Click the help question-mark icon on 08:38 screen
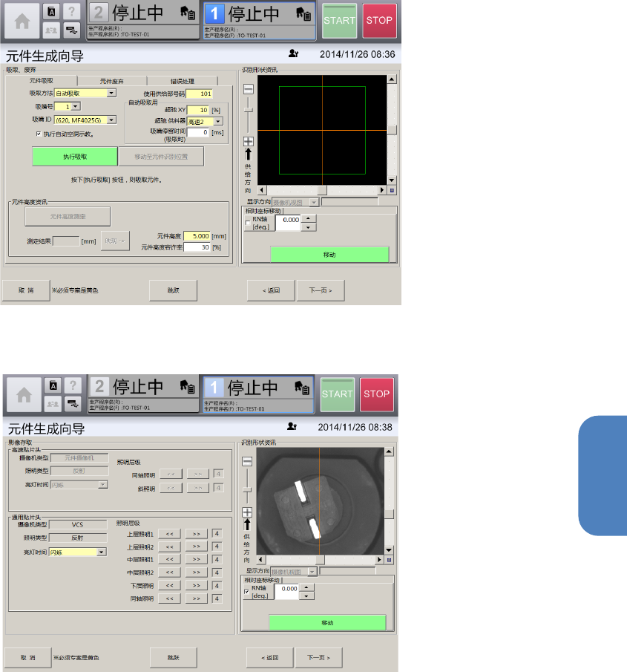Viewport: 627px width, 672px height. (73, 385)
